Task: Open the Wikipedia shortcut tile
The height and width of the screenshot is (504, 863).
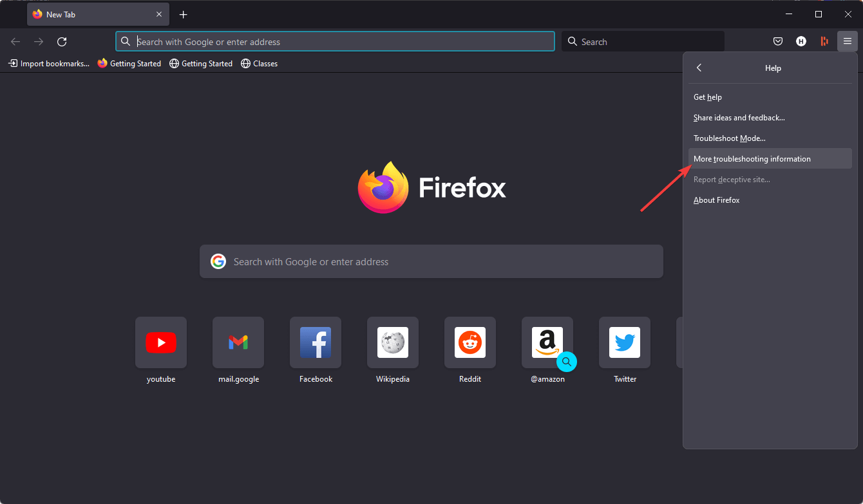Action: (x=392, y=342)
